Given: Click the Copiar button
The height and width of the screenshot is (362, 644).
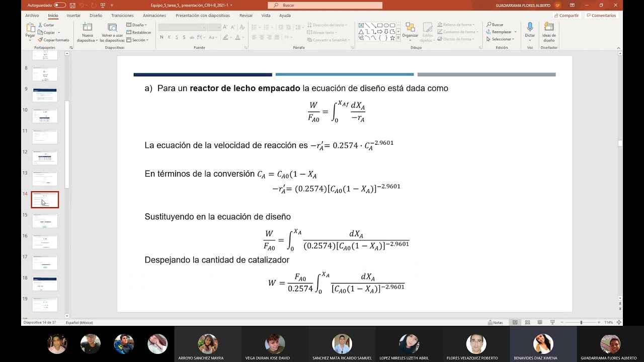Looking at the screenshot, I should 46,32.
